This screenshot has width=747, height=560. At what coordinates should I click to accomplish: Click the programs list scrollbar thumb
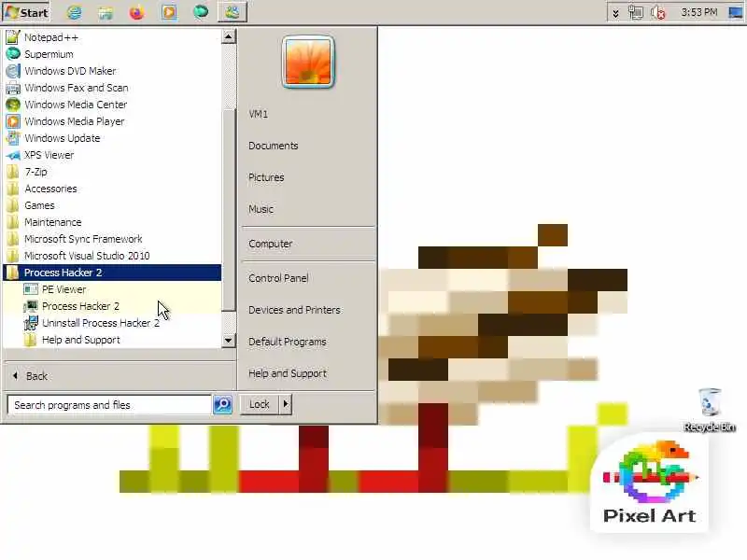coord(229,209)
